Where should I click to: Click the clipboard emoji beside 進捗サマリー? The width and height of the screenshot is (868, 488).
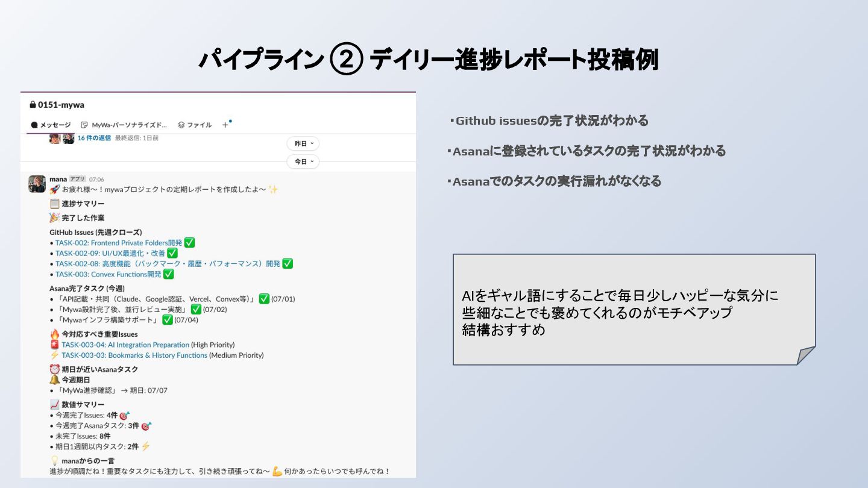[54, 204]
